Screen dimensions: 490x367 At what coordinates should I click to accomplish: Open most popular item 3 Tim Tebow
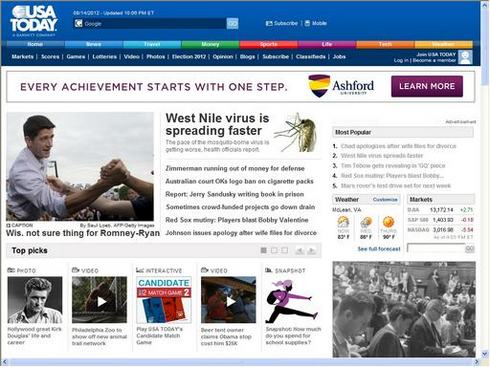(393, 166)
